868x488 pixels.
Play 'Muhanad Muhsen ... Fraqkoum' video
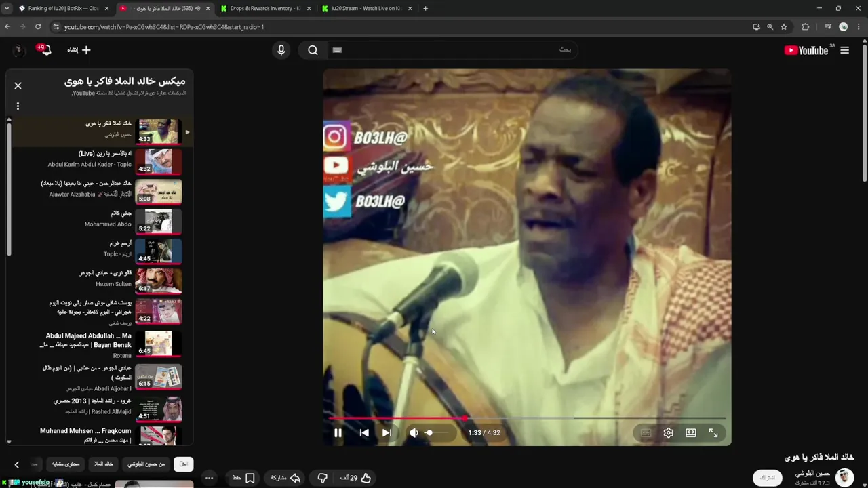tap(98, 434)
